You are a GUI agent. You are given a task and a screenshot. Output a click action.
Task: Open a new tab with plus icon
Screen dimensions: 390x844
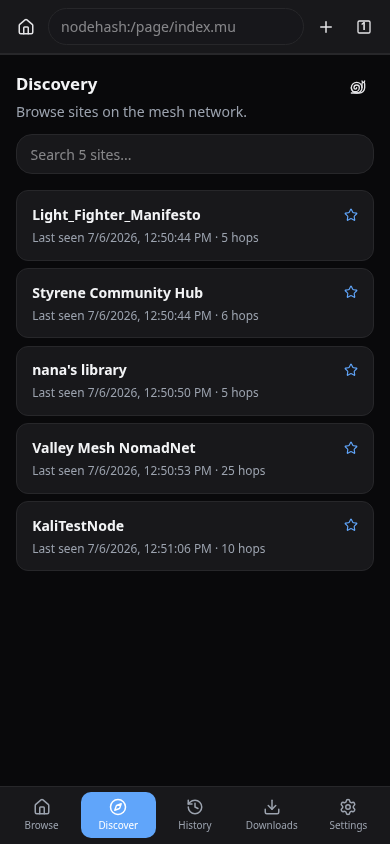325,27
